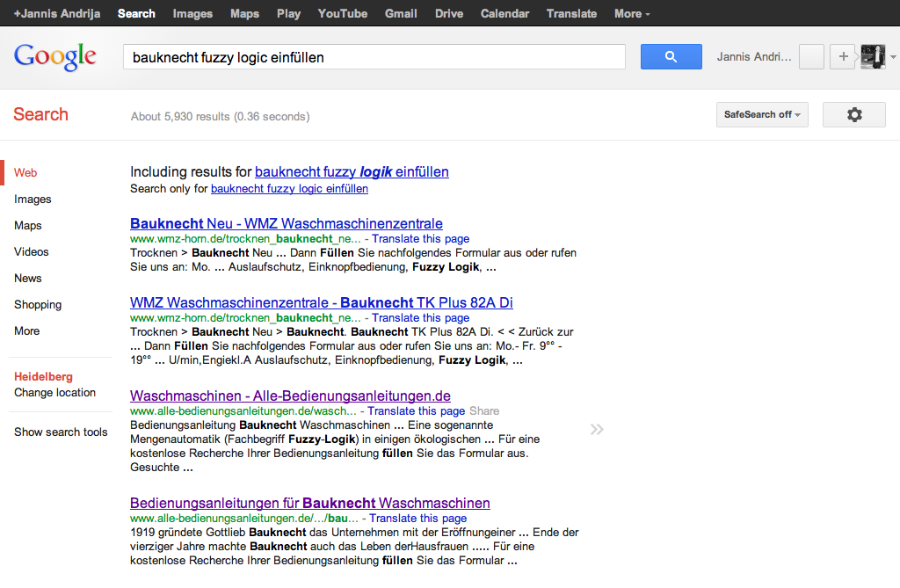The width and height of the screenshot is (900, 588).
Task: Open 'Bedienungsanleitungen für Bauknecht Waschmaschinen' result
Action: (x=310, y=503)
